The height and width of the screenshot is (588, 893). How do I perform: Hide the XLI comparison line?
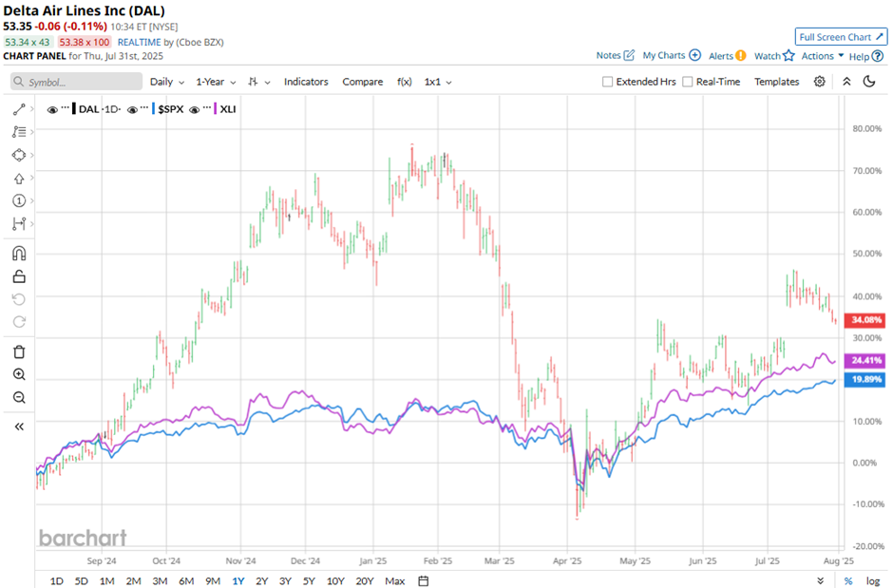[x=194, y=110]
